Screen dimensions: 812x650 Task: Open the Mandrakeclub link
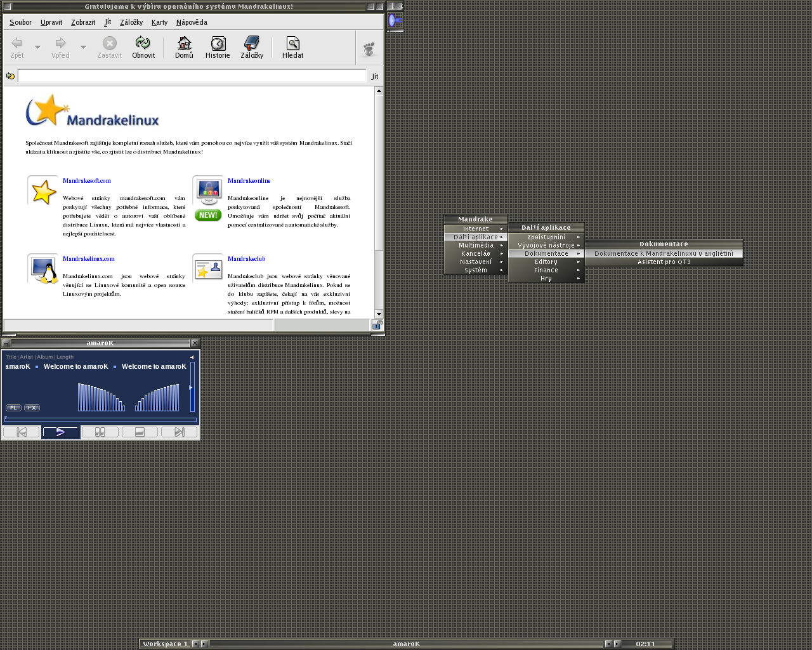246,259
